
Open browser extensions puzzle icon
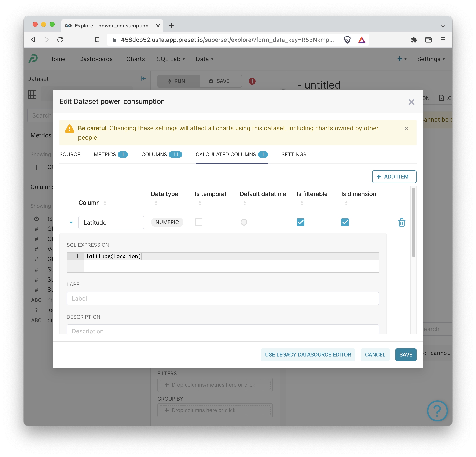click(x=414, y=40)
